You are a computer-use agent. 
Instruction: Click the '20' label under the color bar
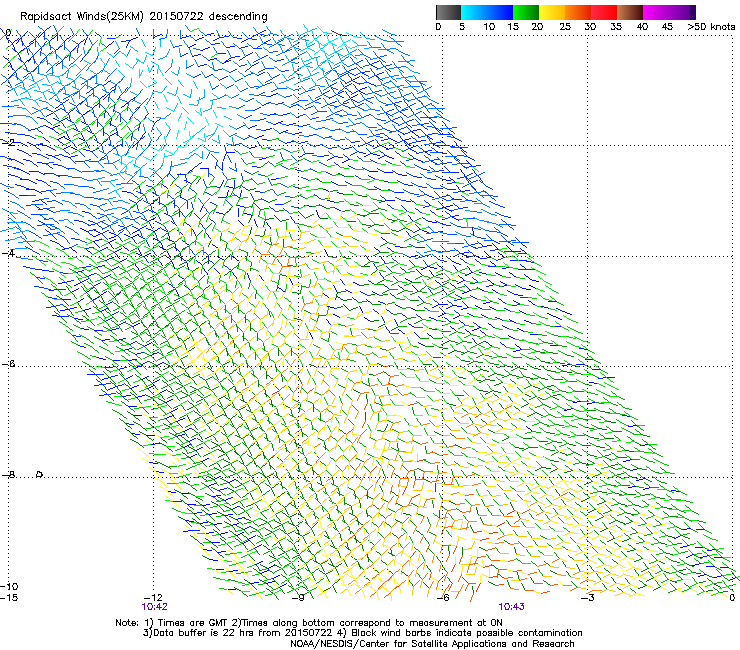537,27
